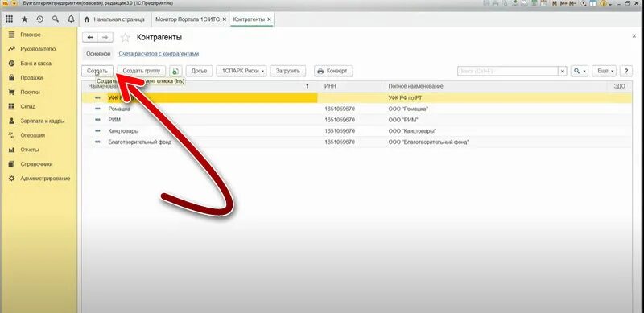Click the ООО "Канцтовары" full name cell
The height and width of the screenshot is (313, 644).
coord(412,131)
